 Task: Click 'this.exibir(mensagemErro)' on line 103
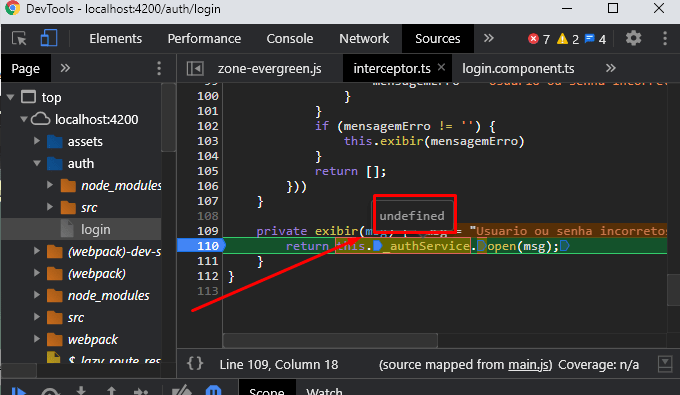434,141
